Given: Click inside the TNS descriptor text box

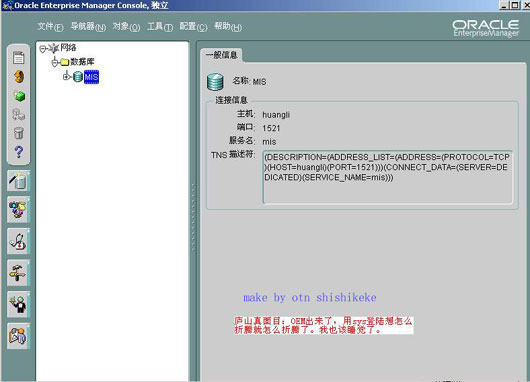Looking at the screenshot, I should (388, 177).
